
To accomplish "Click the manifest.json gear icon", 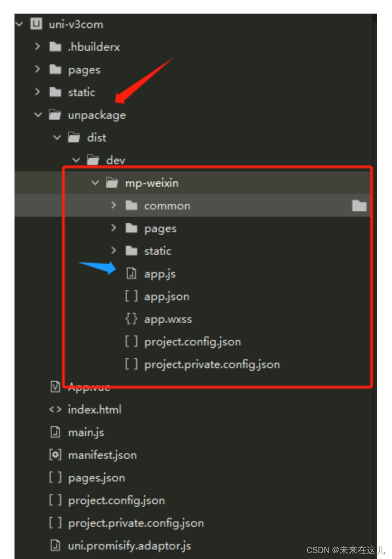I will click(55, 455).
